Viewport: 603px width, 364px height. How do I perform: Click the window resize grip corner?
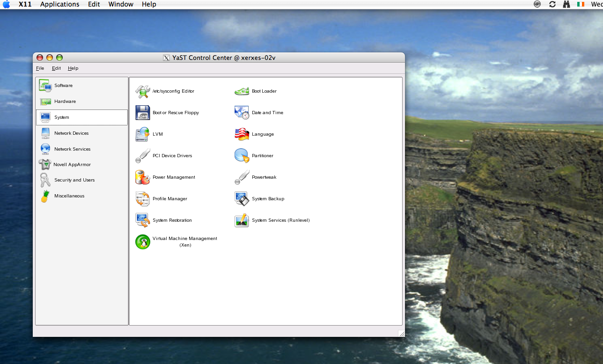click(x=401, y=333)
